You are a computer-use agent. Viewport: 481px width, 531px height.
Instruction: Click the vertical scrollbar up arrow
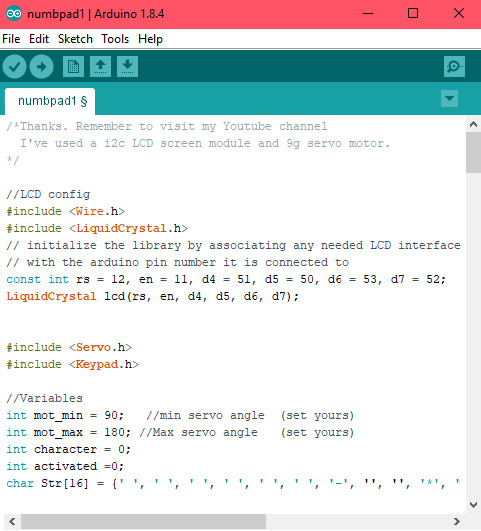(474, 124)
